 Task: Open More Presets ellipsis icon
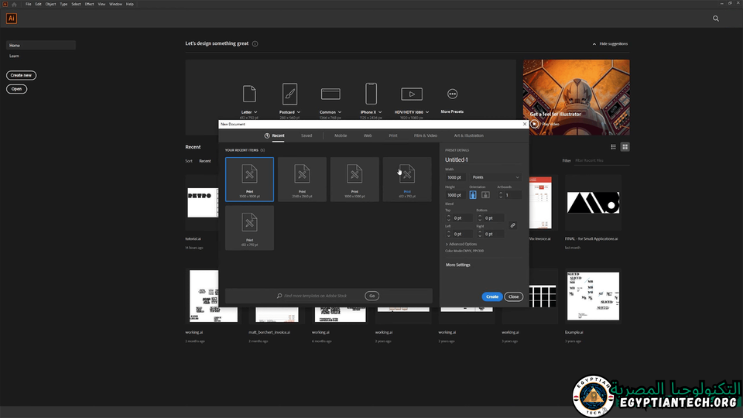(x=452, y=94)
